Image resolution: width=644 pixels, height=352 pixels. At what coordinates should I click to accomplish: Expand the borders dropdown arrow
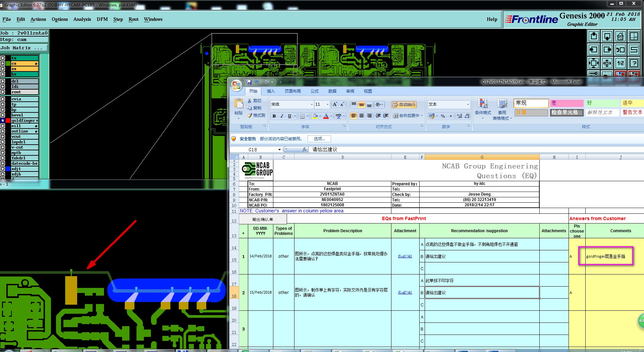point(308,116)
